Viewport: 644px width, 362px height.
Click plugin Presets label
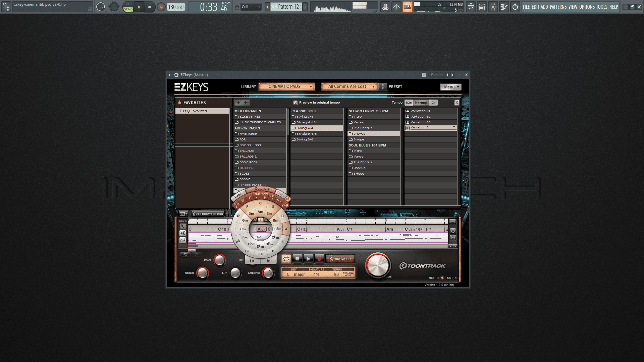point(437,75)
